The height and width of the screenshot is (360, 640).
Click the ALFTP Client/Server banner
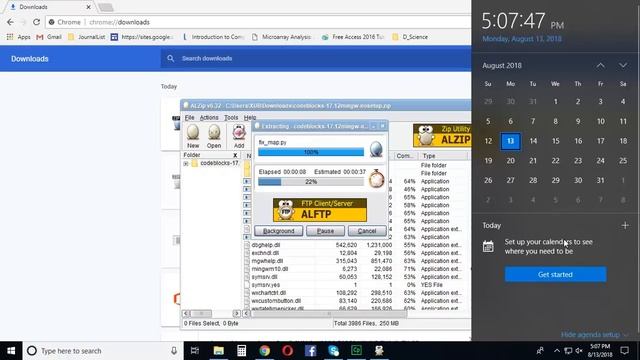[320, 210]
